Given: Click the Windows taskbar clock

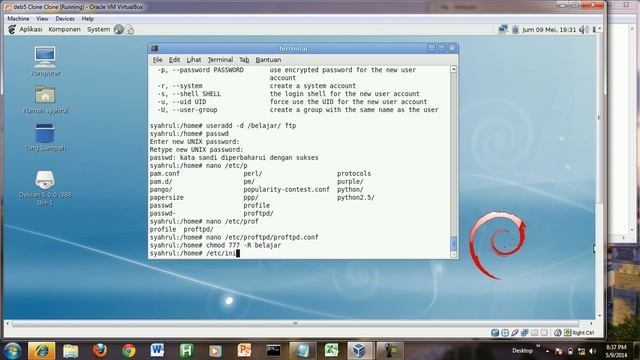Looking at the screenshot, I should tap(616, 351).
